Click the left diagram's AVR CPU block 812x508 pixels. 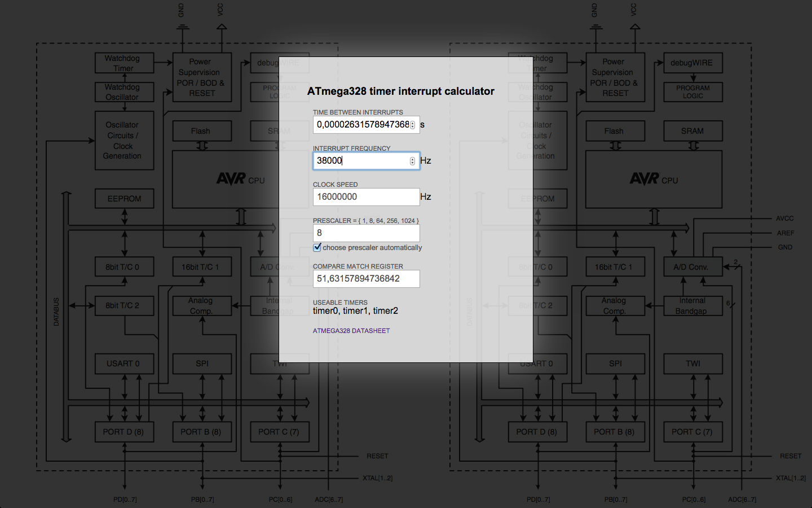(240, 179)
